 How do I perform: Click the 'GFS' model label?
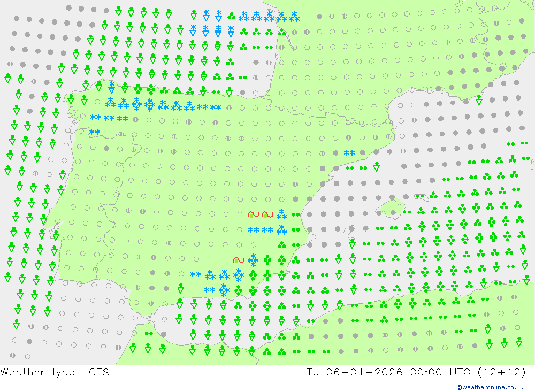pos(100,372)
